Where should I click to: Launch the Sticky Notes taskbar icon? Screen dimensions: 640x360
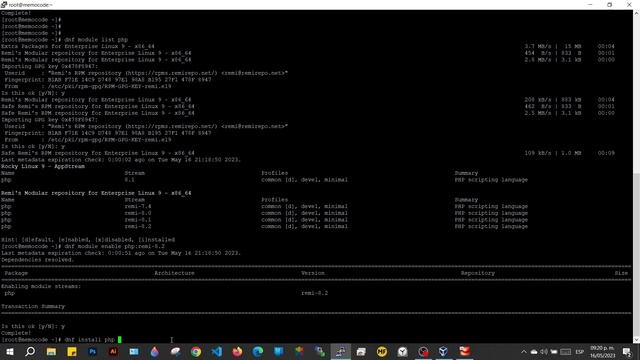72,351
